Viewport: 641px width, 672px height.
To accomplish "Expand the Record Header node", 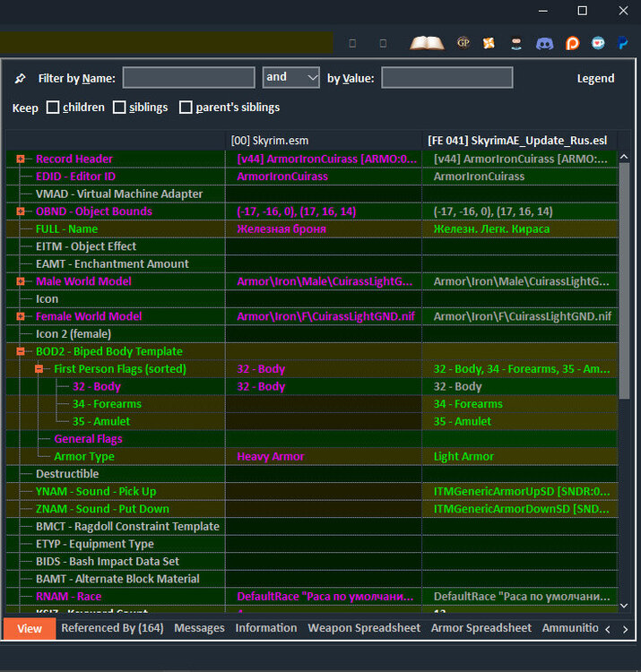I will tap(20, 159).
